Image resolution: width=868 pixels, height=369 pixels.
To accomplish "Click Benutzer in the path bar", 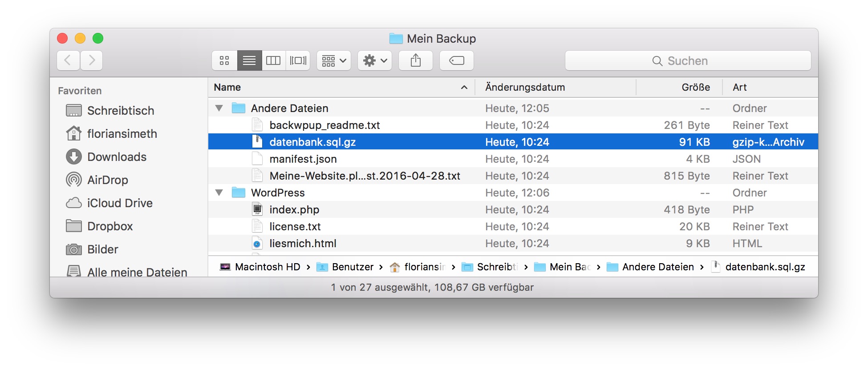I will [x=352, y=267].
